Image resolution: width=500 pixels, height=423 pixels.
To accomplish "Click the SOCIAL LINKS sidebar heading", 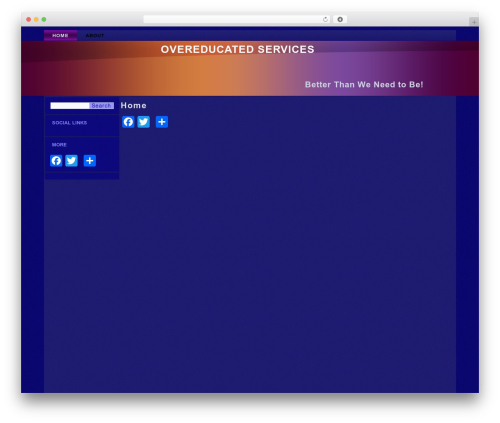I will coord(69,123).
